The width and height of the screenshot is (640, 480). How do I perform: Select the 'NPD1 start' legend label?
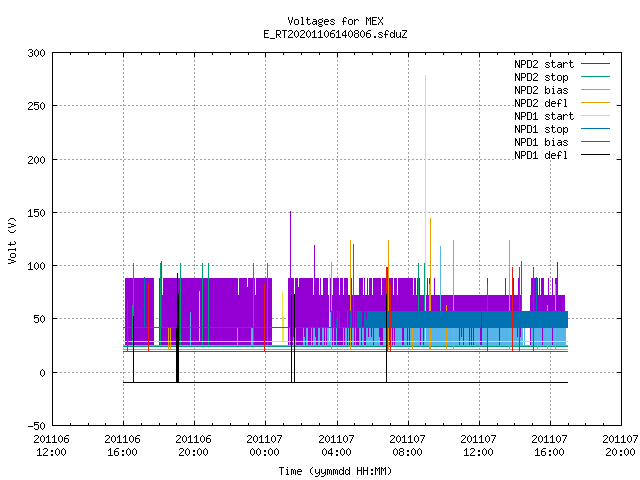(544, 116)
